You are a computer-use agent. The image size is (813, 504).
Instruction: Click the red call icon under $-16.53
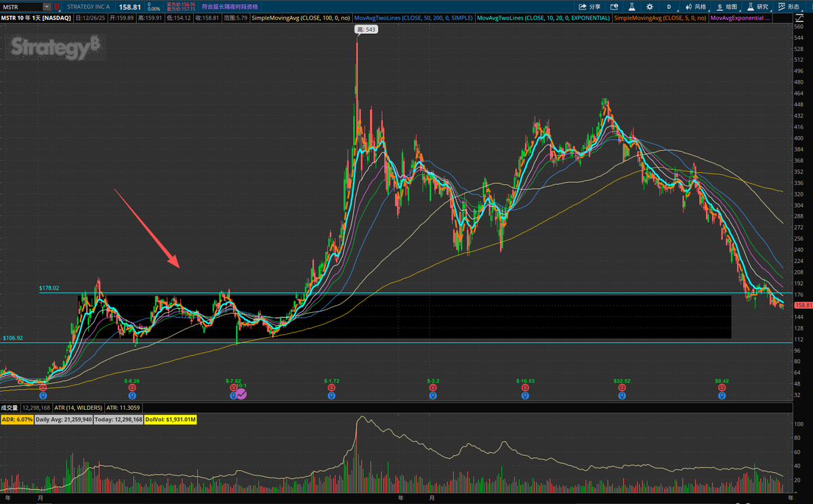pyautogui.click(x=525, y=387)
